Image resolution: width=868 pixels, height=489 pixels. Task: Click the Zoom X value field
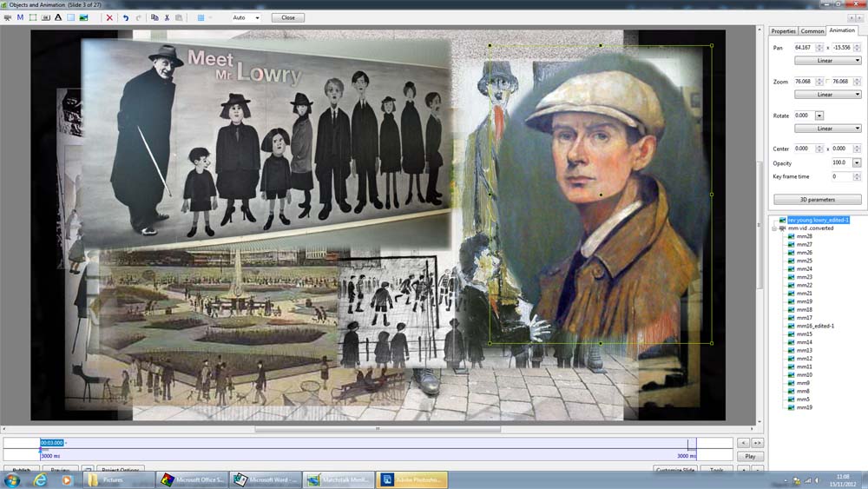(805, 82)
